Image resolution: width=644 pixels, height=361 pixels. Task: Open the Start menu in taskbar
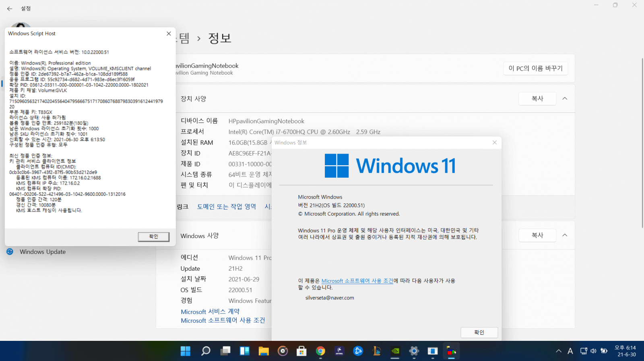(x=186, y=351)
